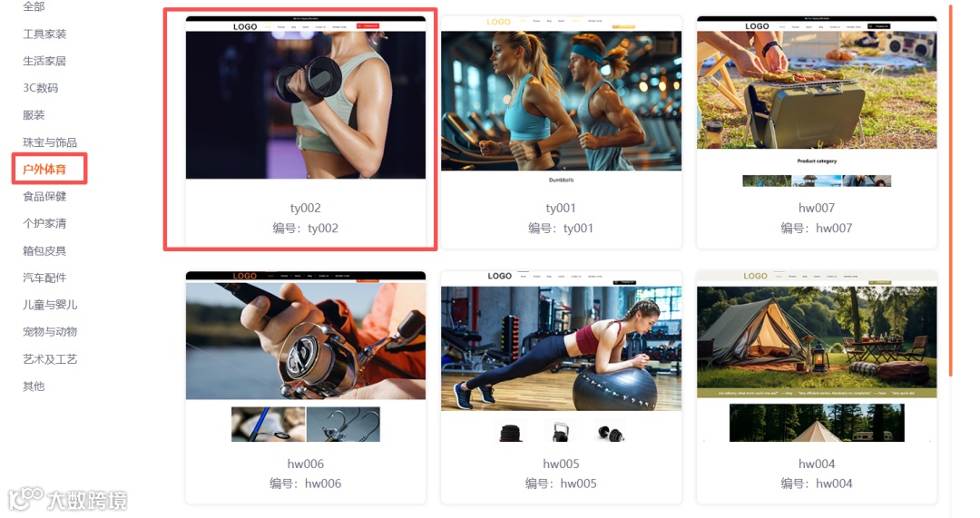This screenshot has width=980, height=518.
Task: Select 珠宝与饰品 in the sidebar
Action: (50, 142)
